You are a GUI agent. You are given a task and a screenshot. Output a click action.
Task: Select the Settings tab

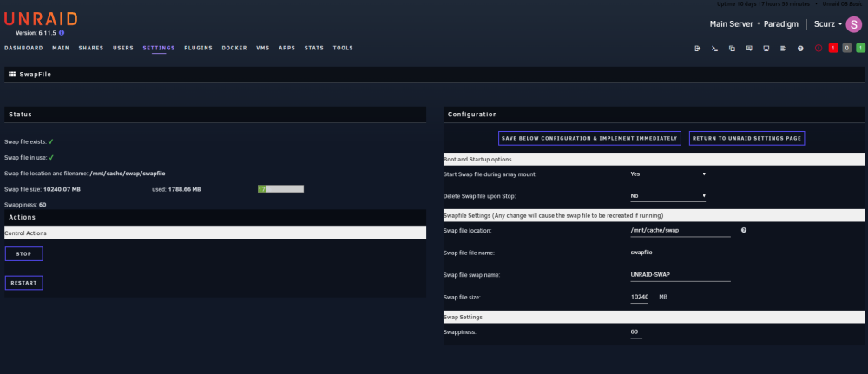tap(159, 48)
